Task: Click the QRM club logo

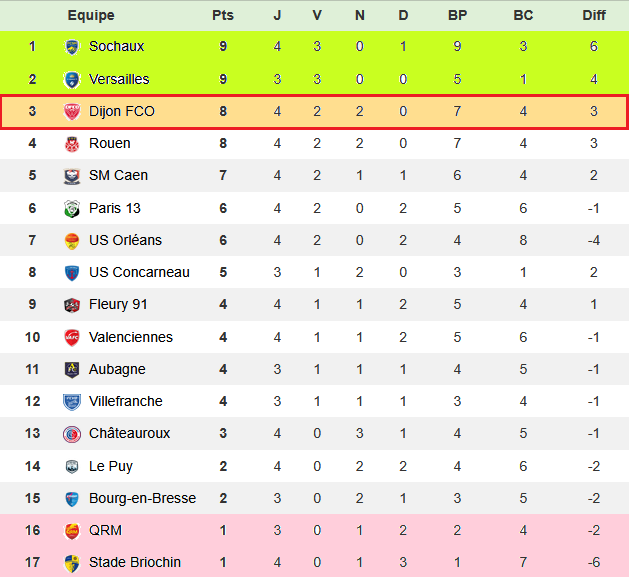Action: click(x=72, y=530)
